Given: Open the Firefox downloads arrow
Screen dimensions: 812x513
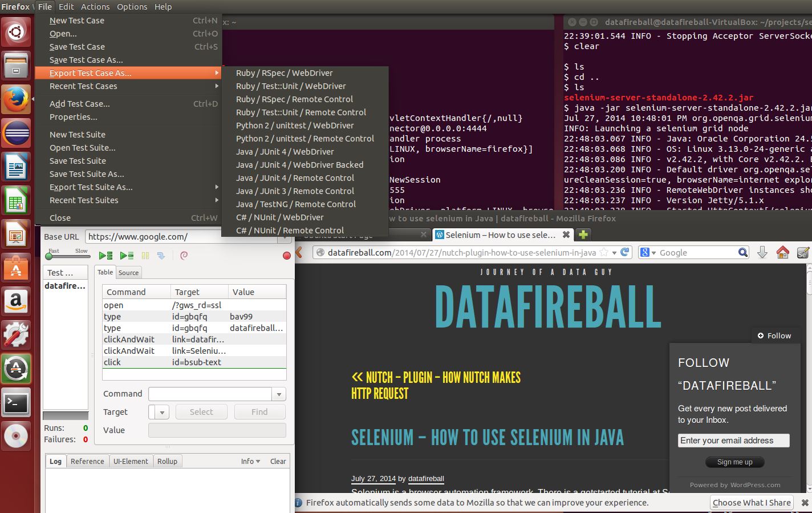Looking at the screenshot, I should point(762,252).
